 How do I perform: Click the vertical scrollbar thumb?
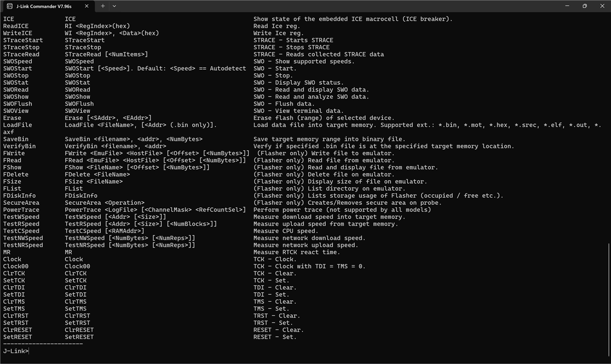(x=608, y=298)
